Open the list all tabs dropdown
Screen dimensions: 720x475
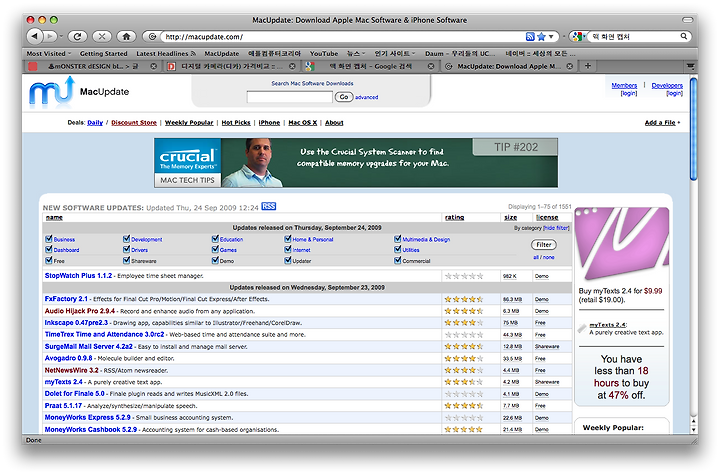(690, 66)
